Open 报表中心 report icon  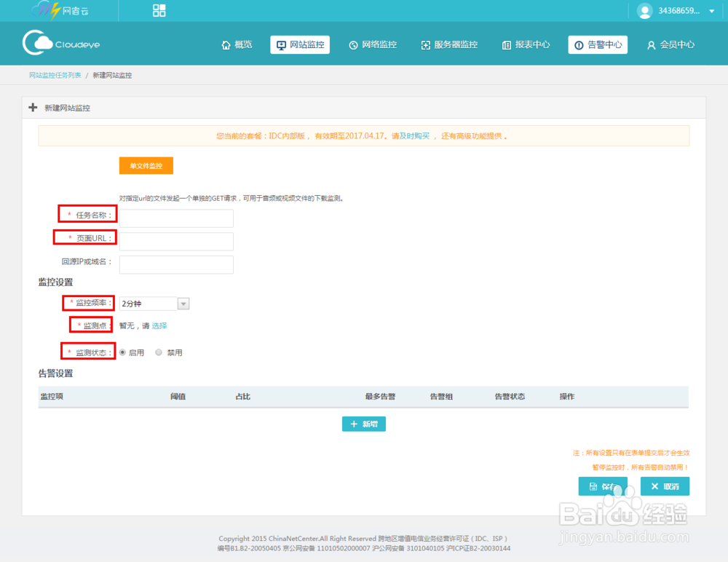pyautogui.click(x=507, y=44)
